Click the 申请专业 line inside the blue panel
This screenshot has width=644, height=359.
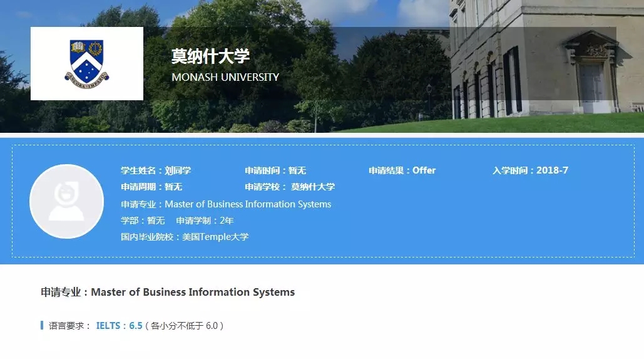click(x=226, y=204)
